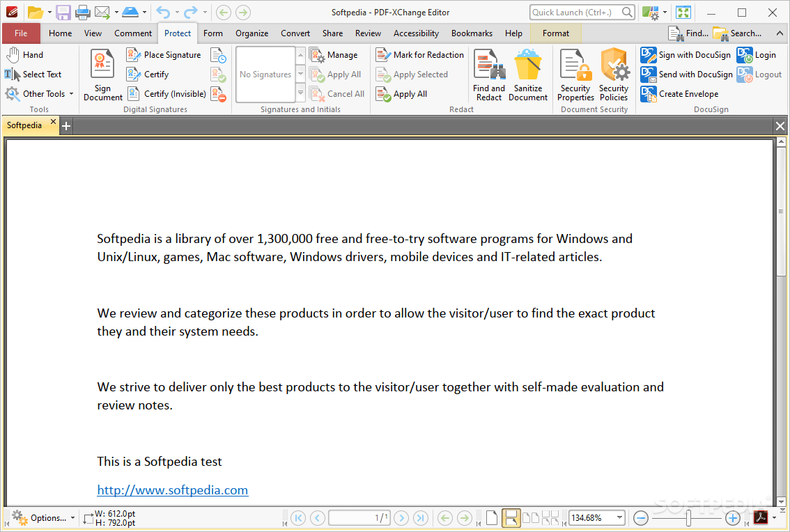Click the vertical scrollbar thumb
Screen dimensions: 790x532
pos(781,212)
